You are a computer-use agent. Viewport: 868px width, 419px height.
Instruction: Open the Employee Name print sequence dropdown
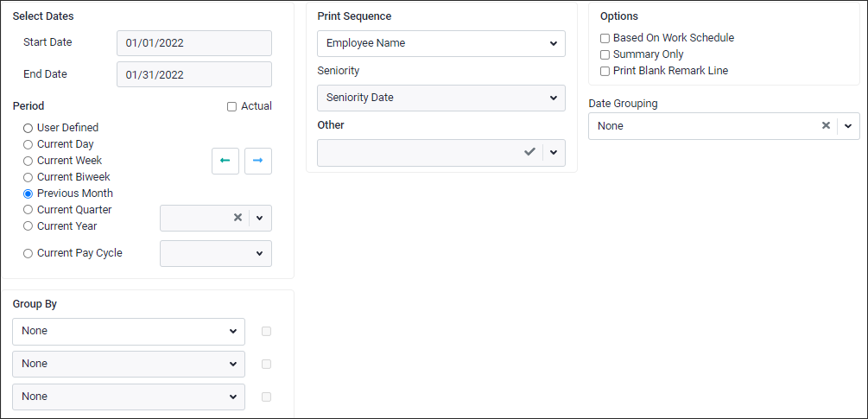(441, 43)
